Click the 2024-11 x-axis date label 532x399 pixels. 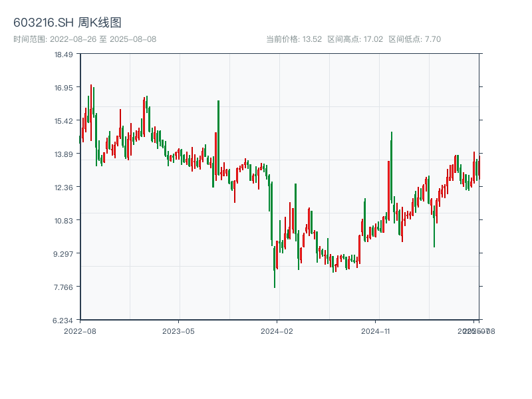point(376,331)
